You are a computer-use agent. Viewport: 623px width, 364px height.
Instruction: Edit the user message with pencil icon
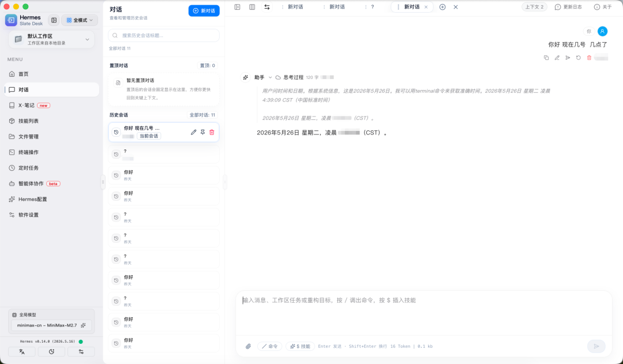point(557,58)
